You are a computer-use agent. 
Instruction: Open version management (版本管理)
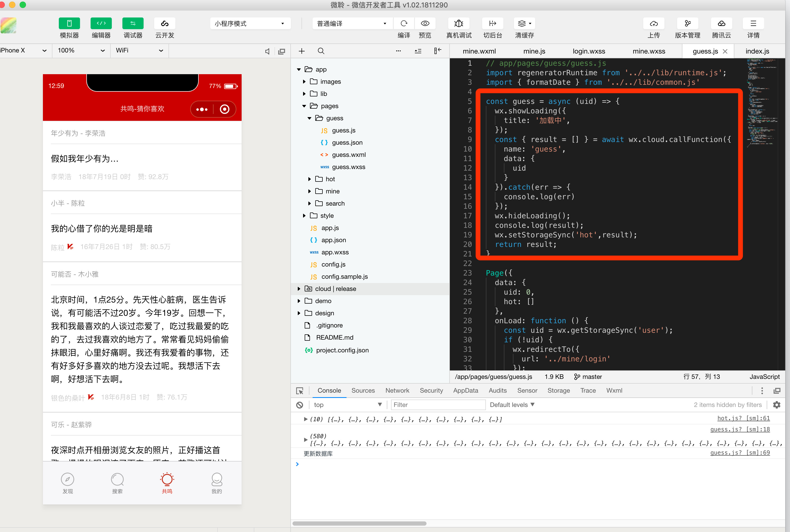pyautogui.click(x=687, y=23)
